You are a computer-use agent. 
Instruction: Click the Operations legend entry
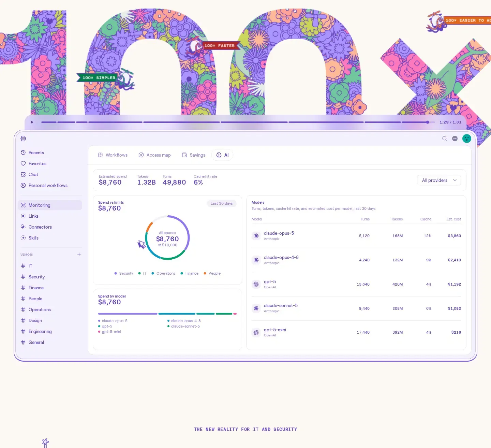coord(163,273)
